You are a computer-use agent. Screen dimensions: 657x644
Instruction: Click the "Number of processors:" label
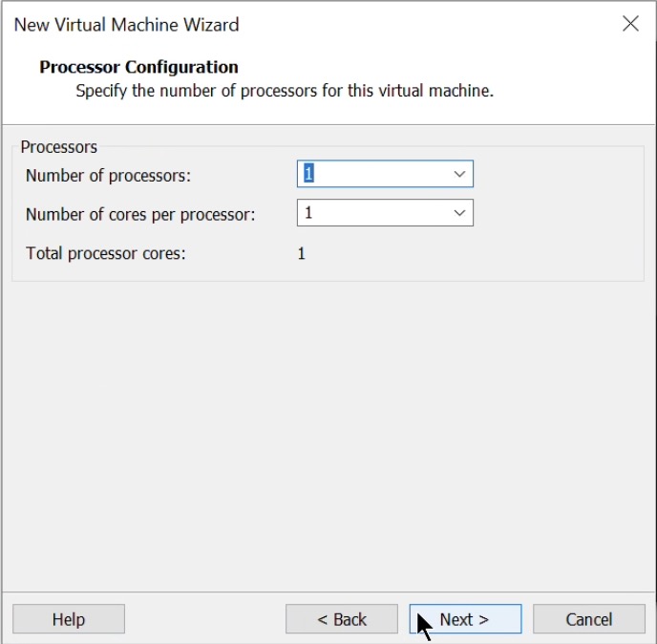click(x=108, y=175)
